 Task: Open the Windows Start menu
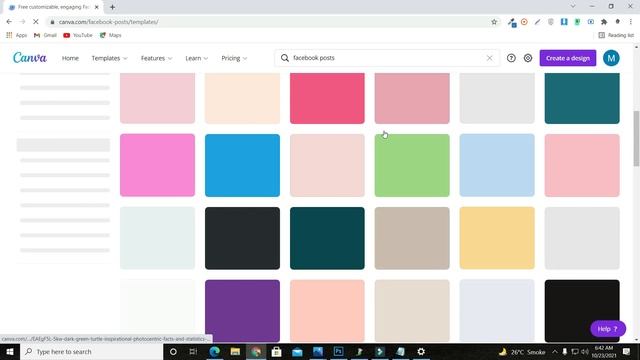point(10,351)
